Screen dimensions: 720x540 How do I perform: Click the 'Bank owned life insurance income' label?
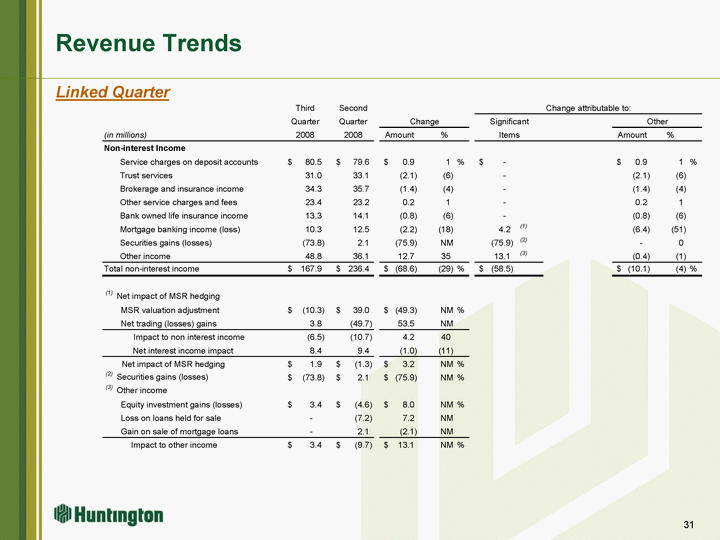[x=184, y=215]
